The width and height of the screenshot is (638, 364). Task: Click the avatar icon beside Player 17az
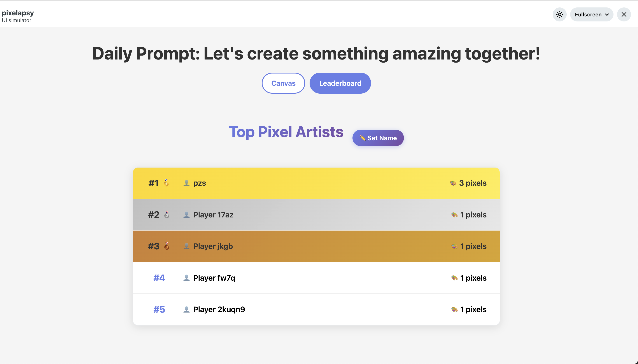pyautogui.click(x=186, y=215)
